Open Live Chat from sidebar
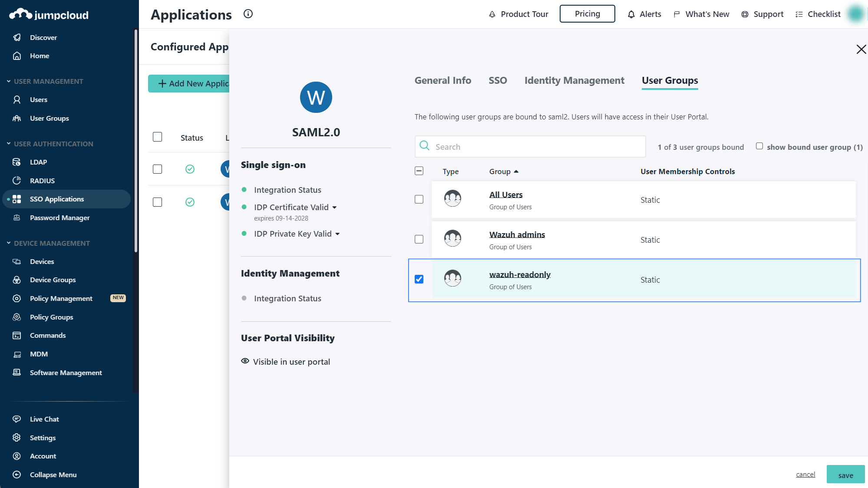 point(44,419)
